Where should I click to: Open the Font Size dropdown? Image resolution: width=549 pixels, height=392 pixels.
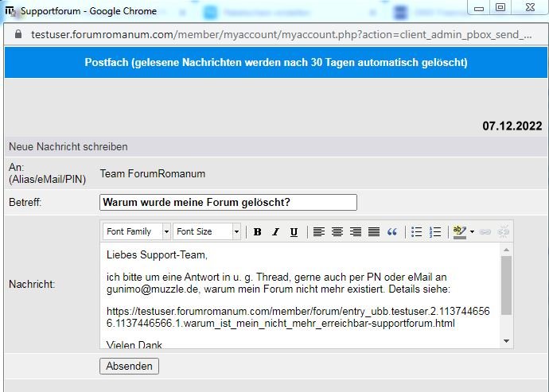[206, 231]
